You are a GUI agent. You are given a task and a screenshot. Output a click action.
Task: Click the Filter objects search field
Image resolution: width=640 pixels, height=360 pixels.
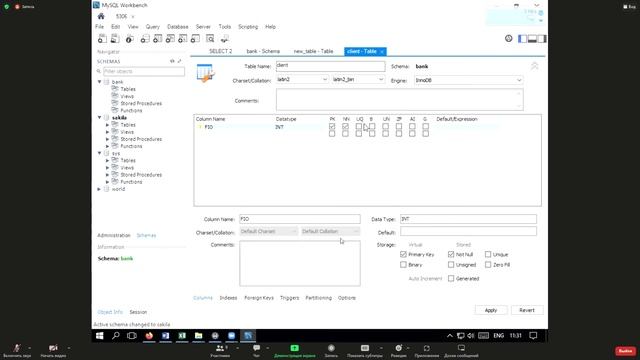[x=144, y=71]
